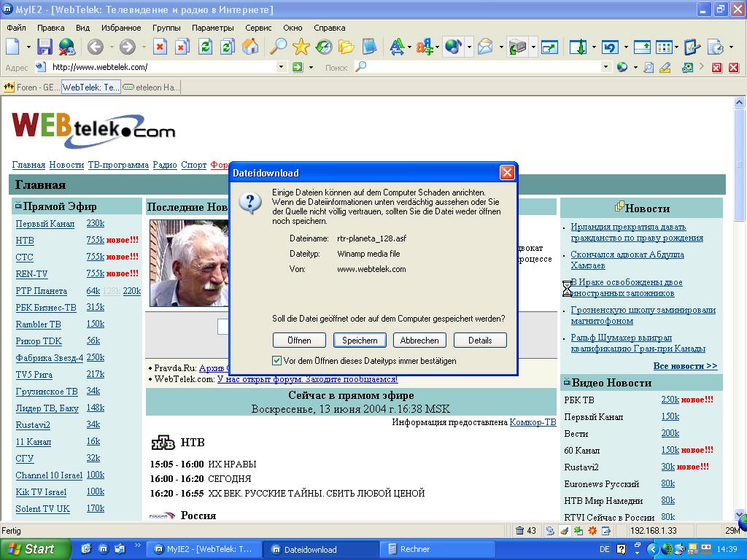Open the magnifier search toolbar icon
Screen dimensions: 747x560
(x=278, y=47)
